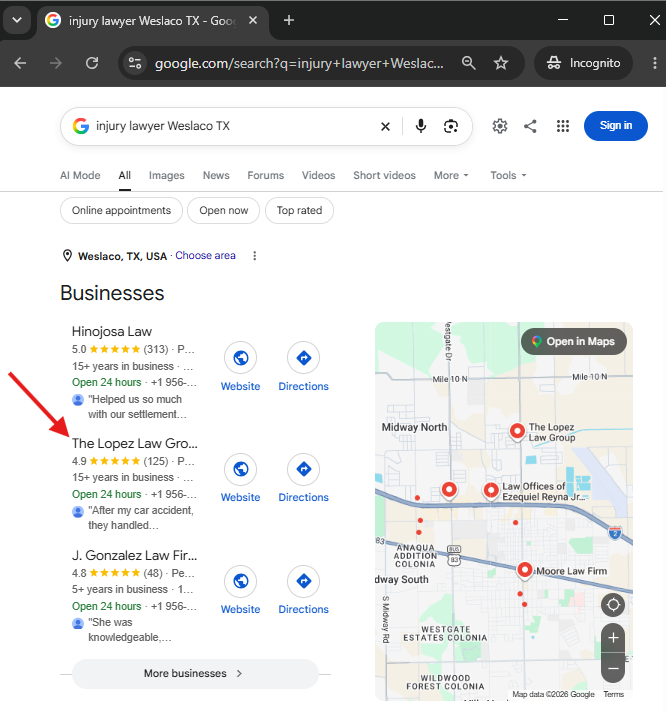Image resolution: width=666 pixels, height=713 pixels.
Task: Switch to AI Mode tab
Action: (x=80, y=176)
